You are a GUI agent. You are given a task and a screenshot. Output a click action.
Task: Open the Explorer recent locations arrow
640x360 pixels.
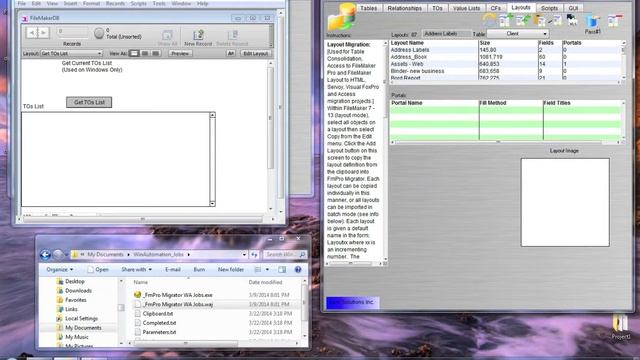pos(66,255)
